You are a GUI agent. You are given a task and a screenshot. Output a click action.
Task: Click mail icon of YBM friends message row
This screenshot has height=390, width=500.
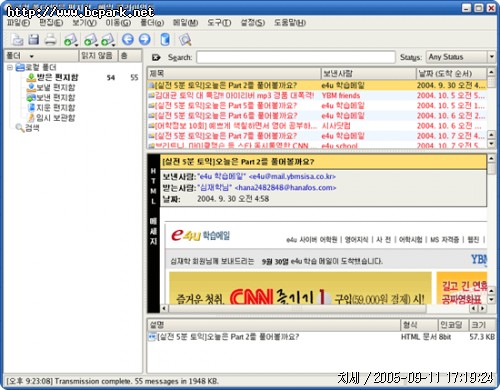tap(151, 96)
